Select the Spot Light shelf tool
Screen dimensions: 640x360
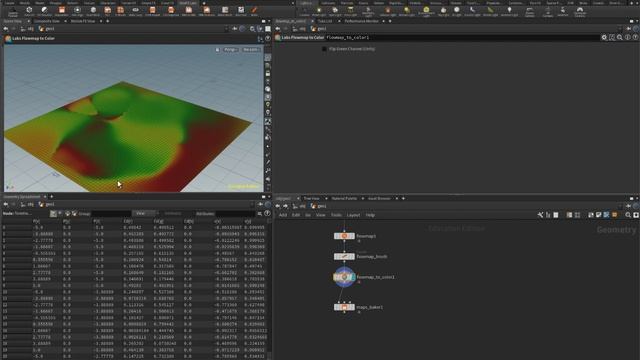(335, 11)
